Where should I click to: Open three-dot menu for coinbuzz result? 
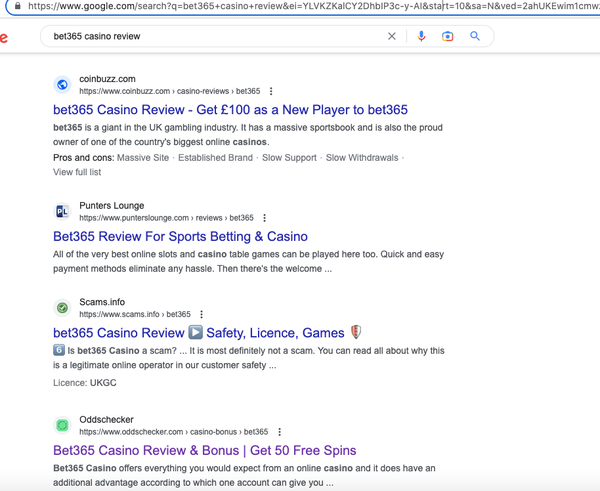[271, 91]
